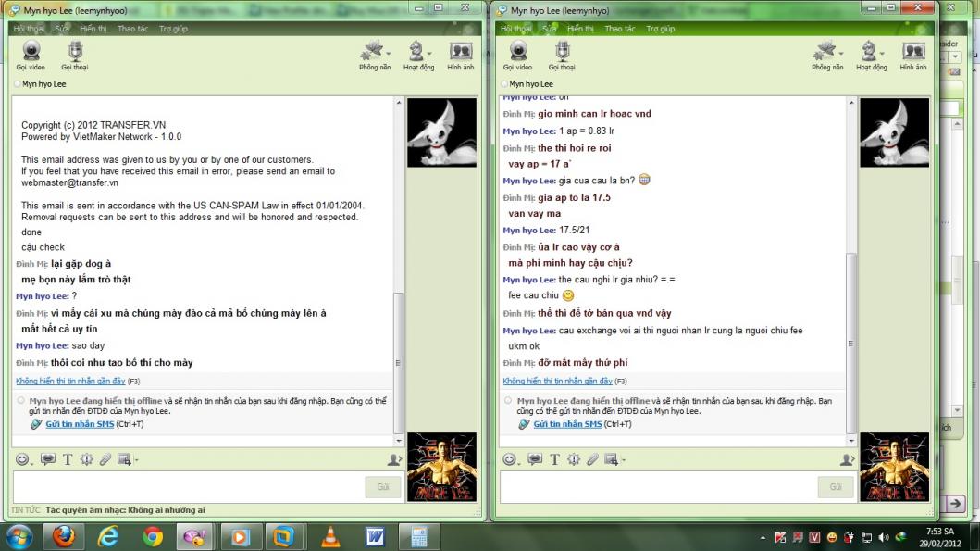This screenshot has height=551, width=980.
Task: Focus message input field in left window
Action: (188, 487)
